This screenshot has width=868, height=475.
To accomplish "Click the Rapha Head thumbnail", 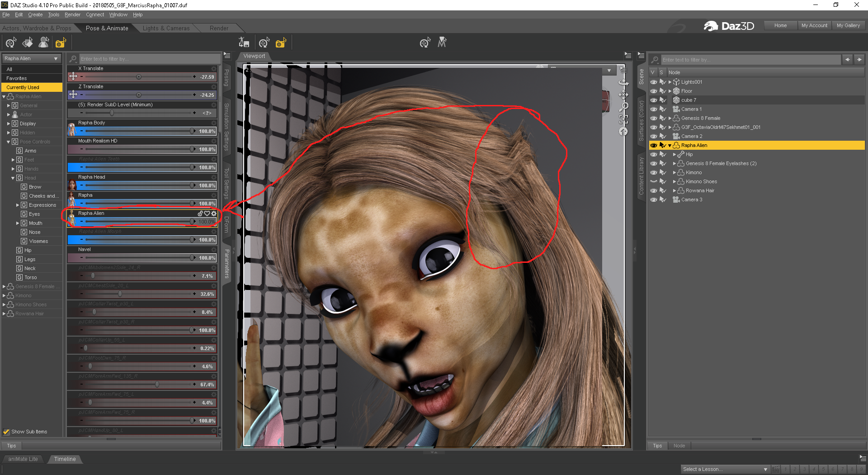I will (x=72, y=185).
